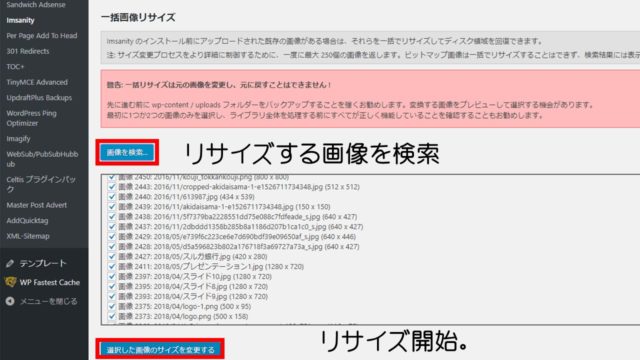This screenshot has width=640, height=360.
Task: Uncheck image 2440 613987.jpg checkbox
Action: pyautogui.click(x=111, y=196)
